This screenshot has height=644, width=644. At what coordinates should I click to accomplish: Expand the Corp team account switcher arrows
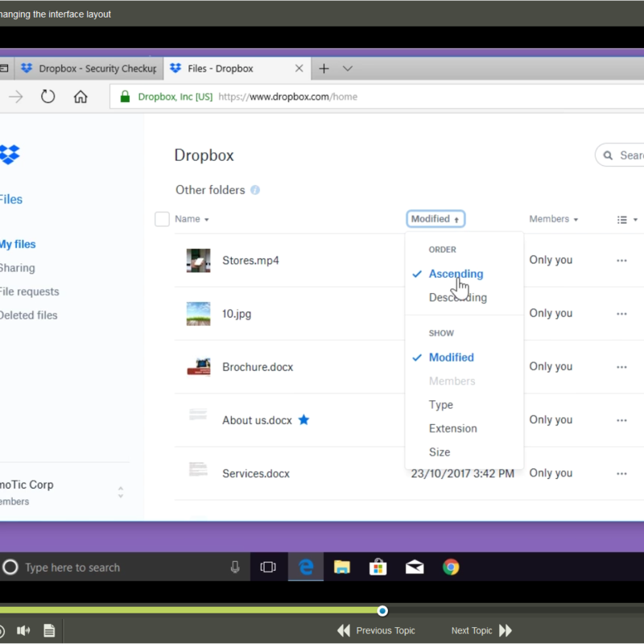tap(120, 492)
